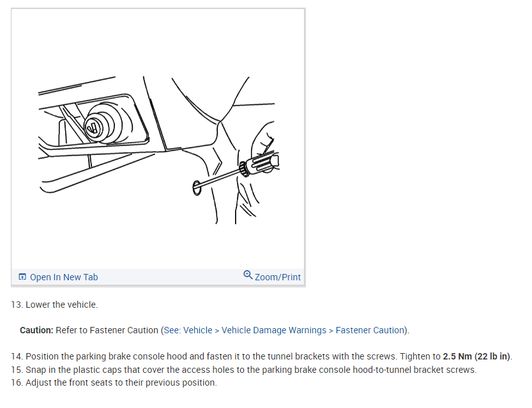Click step 13 Lower the vehicle
The image size is (532, 408).
click(54, 305)
